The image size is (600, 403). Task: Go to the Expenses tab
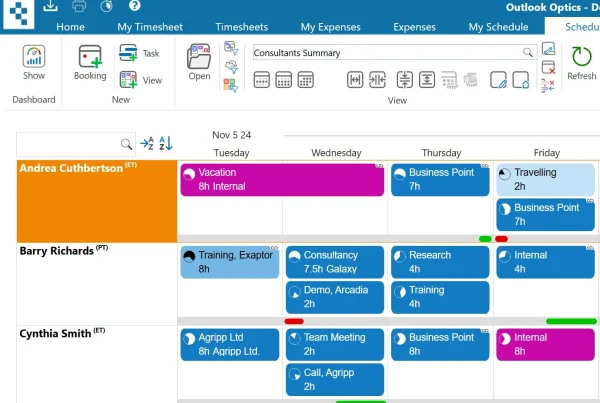coord(414,27)
